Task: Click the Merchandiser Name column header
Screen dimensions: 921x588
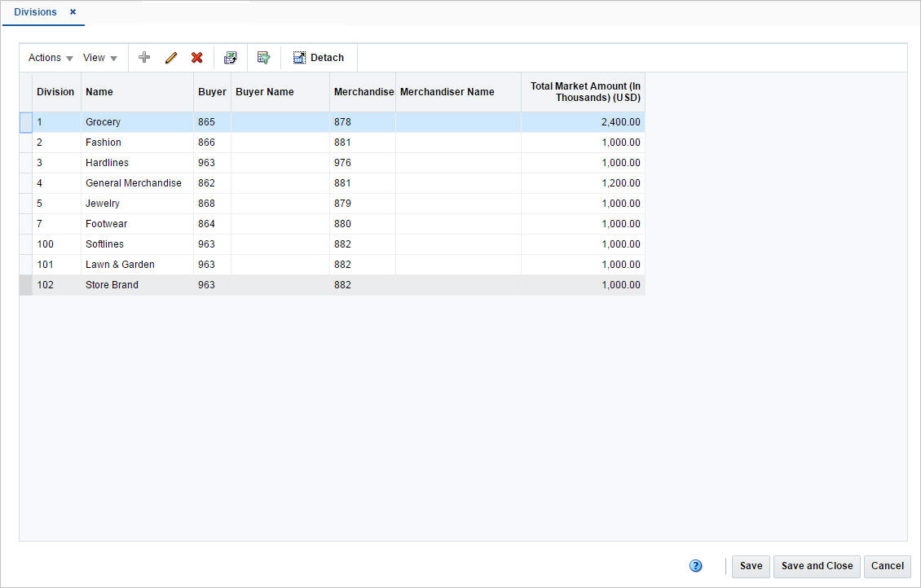Action: (458, 92)
